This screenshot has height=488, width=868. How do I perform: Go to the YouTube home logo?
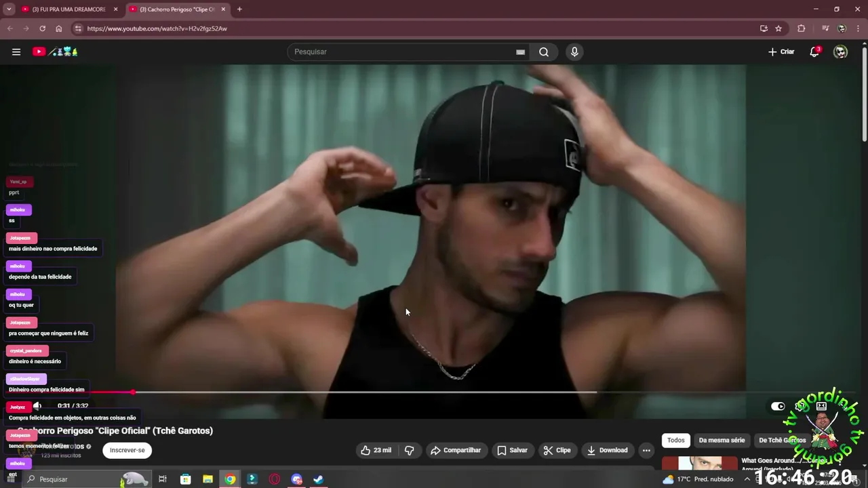(56, 52)
